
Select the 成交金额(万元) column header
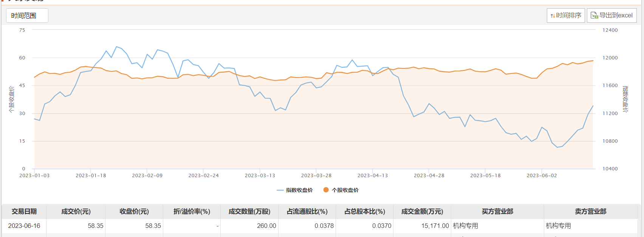coord(422,211)
